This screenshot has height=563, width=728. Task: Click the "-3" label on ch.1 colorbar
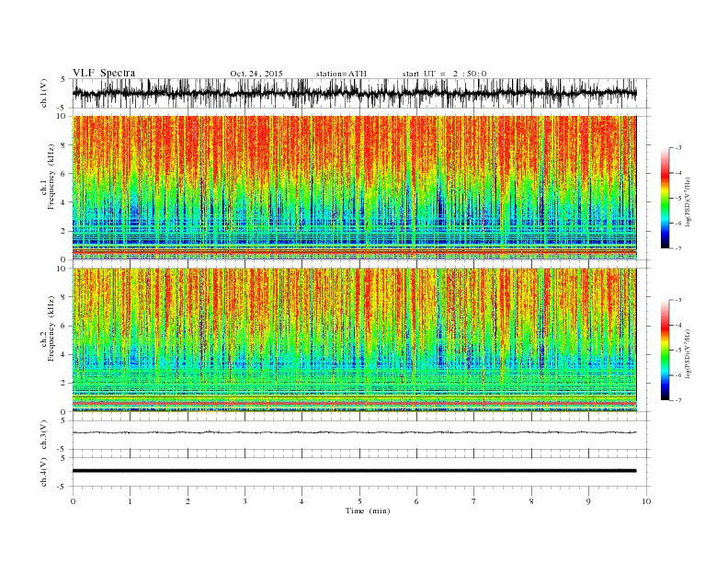[x=678, y=148]
